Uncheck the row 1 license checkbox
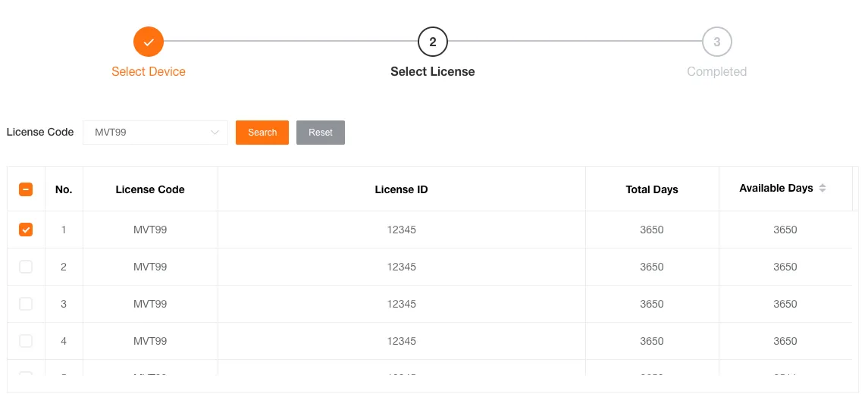 [26, 230]
